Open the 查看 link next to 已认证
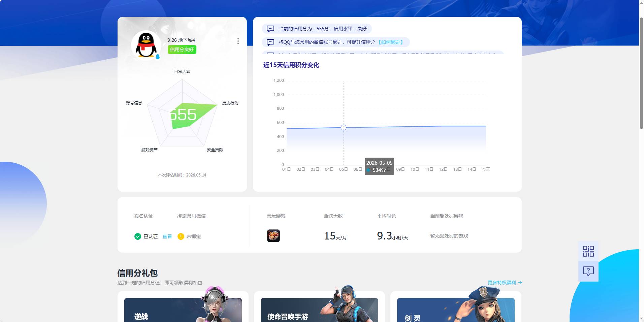Image resolution: width=644 pixels, height=322 pixels. pos(167,236)
